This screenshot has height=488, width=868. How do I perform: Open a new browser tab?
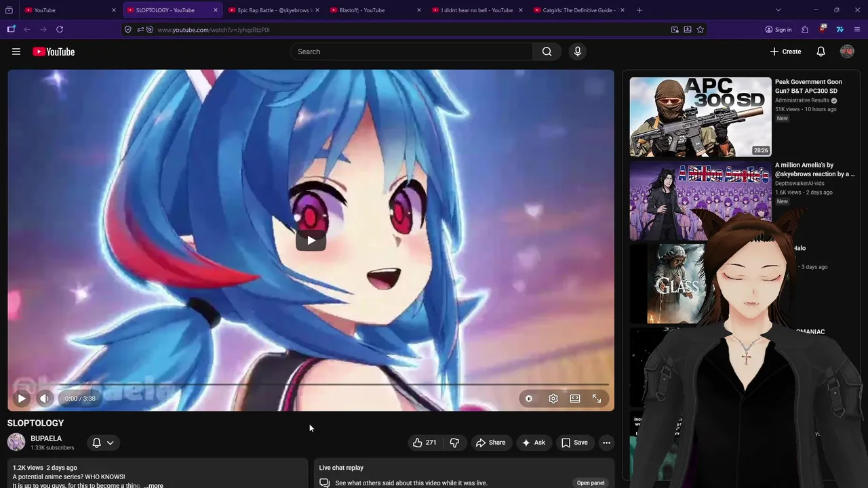[x=639, y=10]
